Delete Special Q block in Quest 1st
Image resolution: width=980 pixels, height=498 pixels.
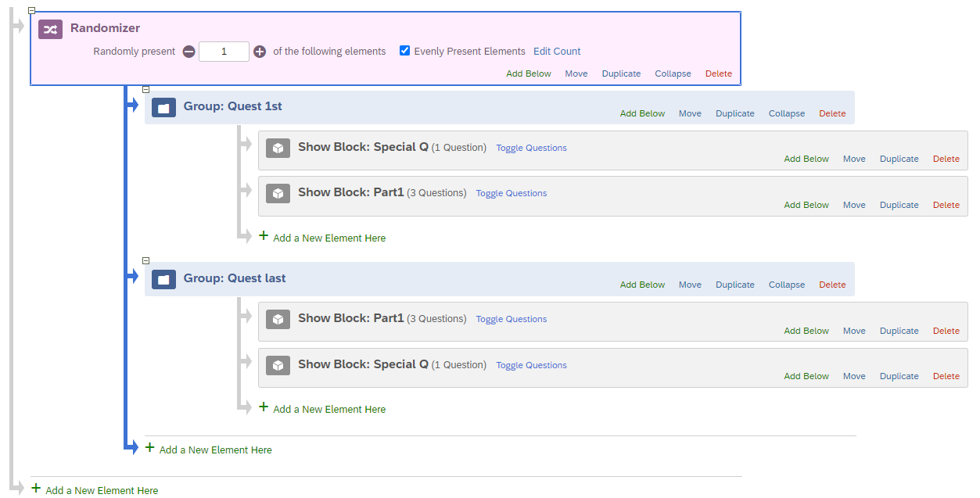946,159
